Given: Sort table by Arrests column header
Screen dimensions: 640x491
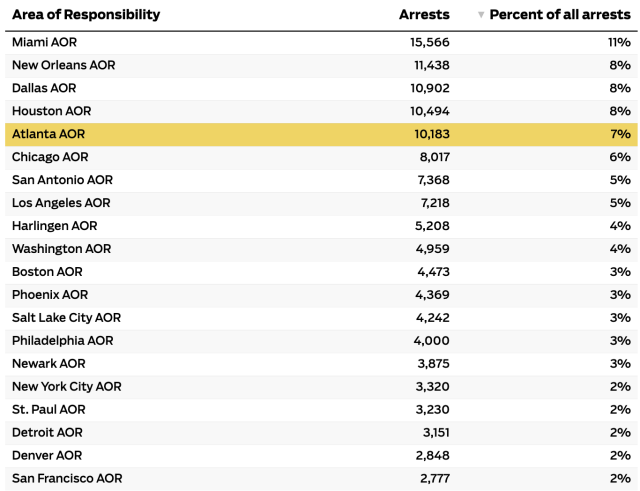Looking at the screenshot, I should (424, 15).
